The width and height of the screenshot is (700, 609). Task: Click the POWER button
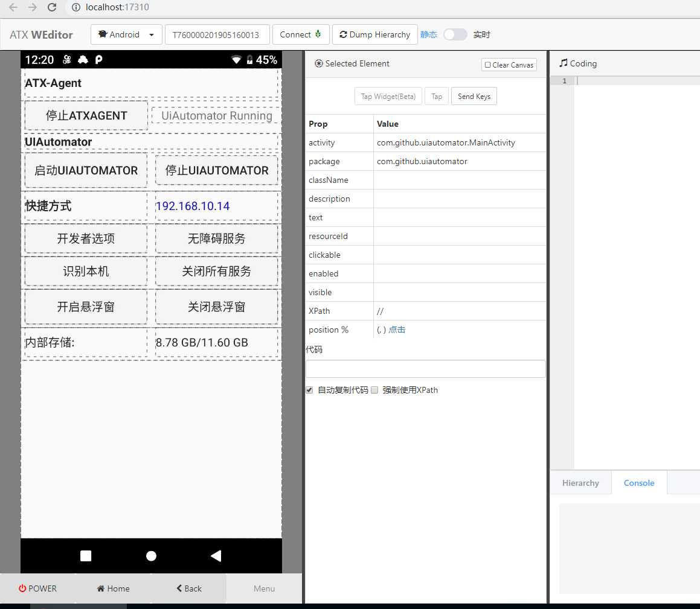click(37, 588)
